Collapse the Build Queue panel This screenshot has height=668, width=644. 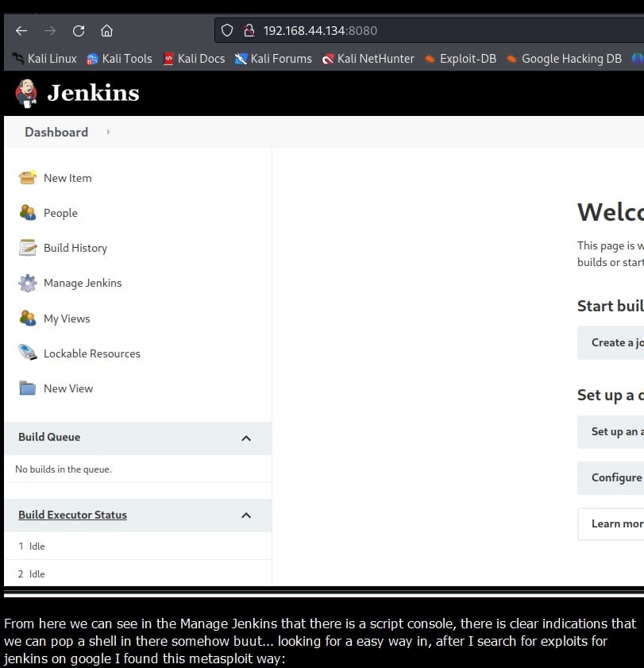246,438
